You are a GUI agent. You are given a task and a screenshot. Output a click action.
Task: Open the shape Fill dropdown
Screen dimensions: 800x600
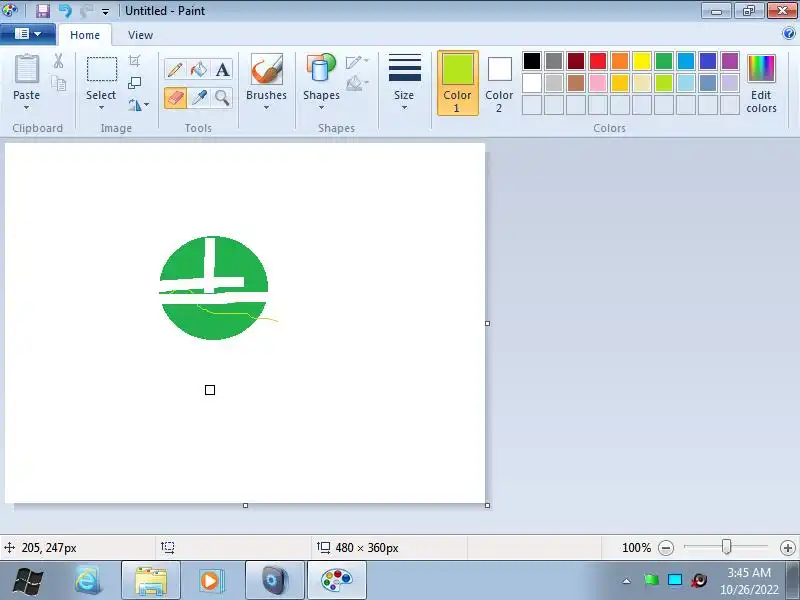(357, 83)
